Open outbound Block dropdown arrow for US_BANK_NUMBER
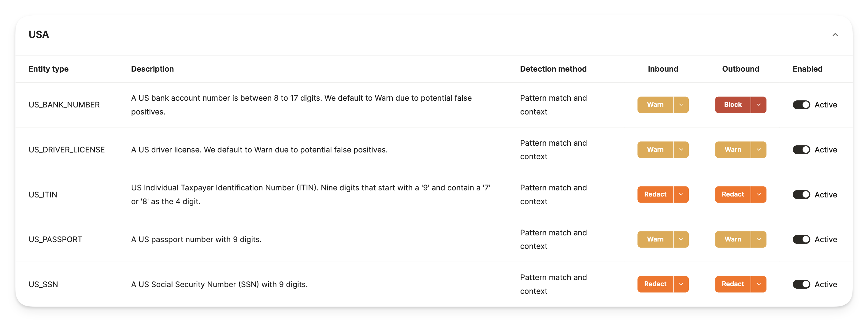 [759, 105]
